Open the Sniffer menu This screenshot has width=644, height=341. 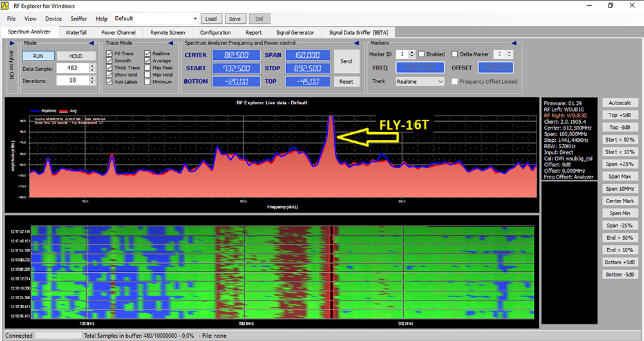click(79, 19)
